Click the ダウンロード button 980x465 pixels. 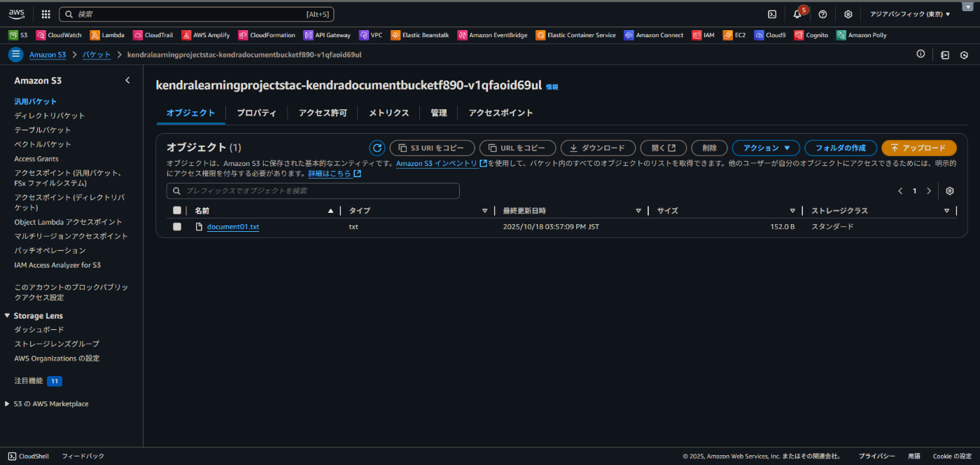pyautogui.click(x=598, y=148)
